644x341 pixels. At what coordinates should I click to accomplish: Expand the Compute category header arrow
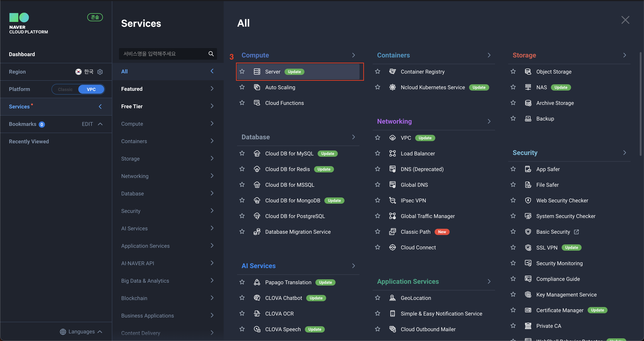(353, 55)
